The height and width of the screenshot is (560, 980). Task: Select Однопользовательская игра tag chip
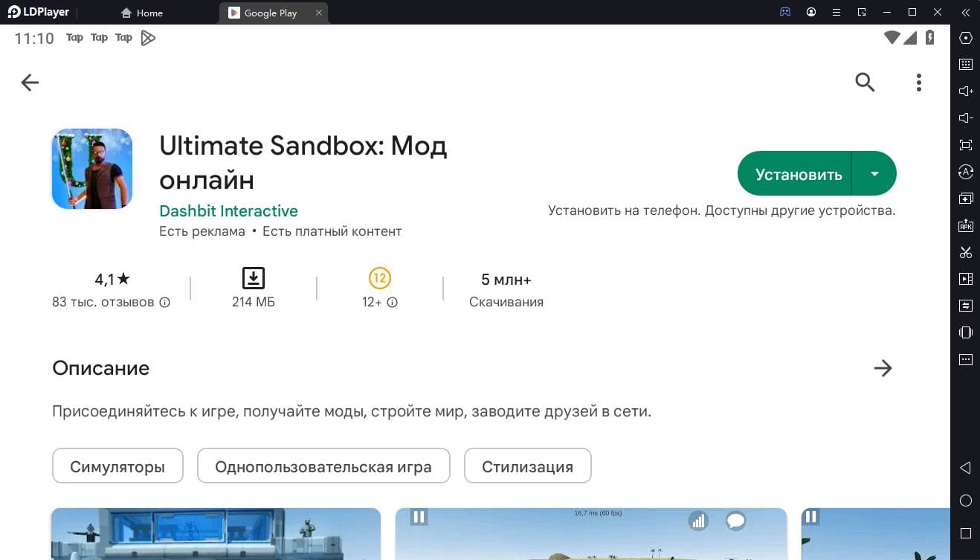click(x=323, y=467)
